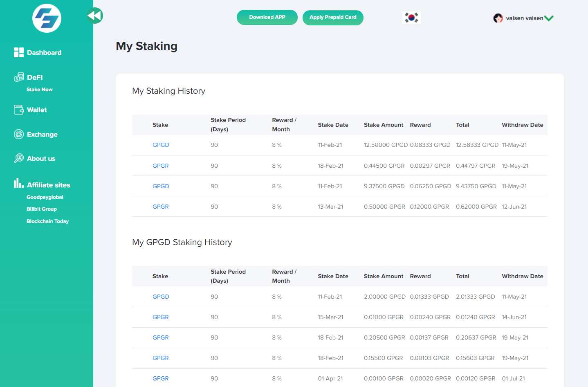Image resolution: width=588 pixels, height=387 pixels.
Task: Switch language using the Korean flag
Action: [x=411, y=18]
